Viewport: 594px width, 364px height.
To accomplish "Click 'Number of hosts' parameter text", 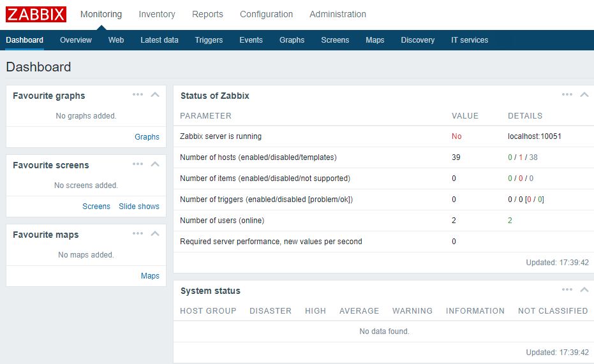I will 258,157.
